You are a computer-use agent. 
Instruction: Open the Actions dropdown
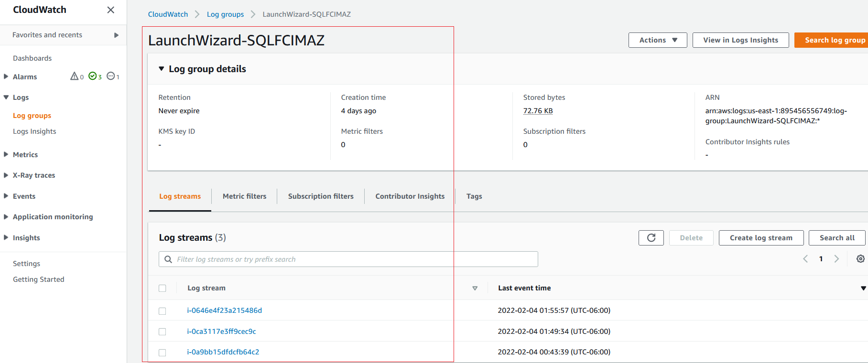tap(658, 40)
